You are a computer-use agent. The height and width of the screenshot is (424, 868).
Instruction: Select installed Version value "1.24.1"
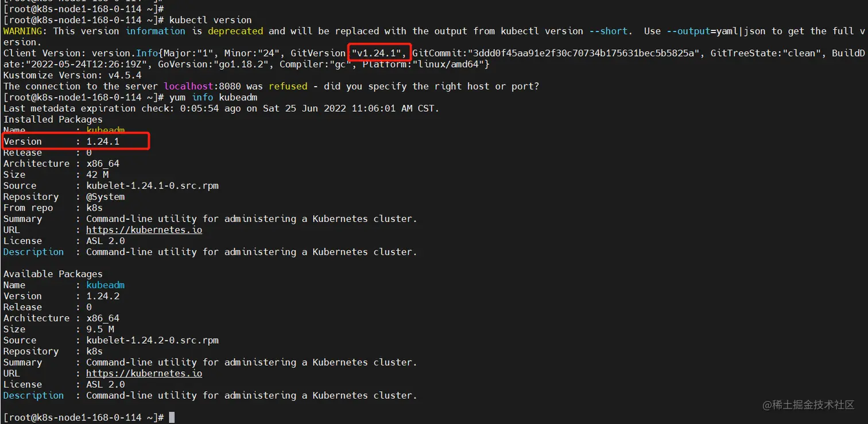point(103,141)
